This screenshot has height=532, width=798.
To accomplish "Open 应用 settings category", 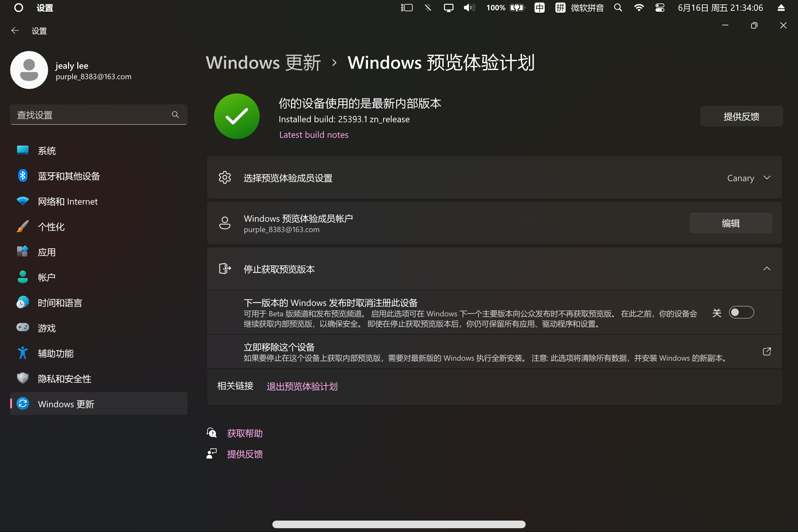I will (99, 252).
